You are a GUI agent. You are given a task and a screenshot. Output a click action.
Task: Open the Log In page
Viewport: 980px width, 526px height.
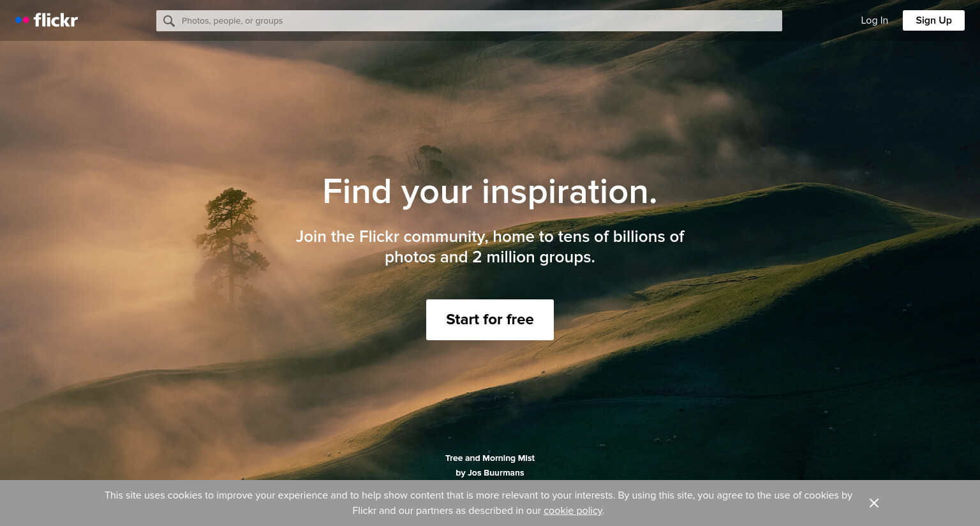tap(874, 20)
